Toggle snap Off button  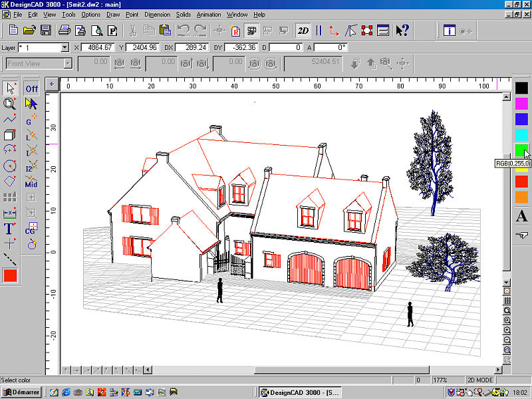coord(31,88)
